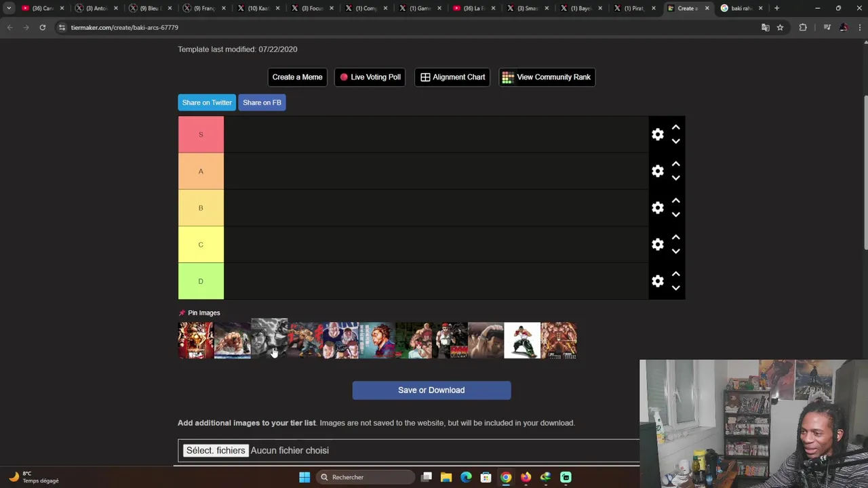The width and height of the screenshot is (868, 488).
Task: Open settings gear for the A tier row
Action: [x=657, y=171]
